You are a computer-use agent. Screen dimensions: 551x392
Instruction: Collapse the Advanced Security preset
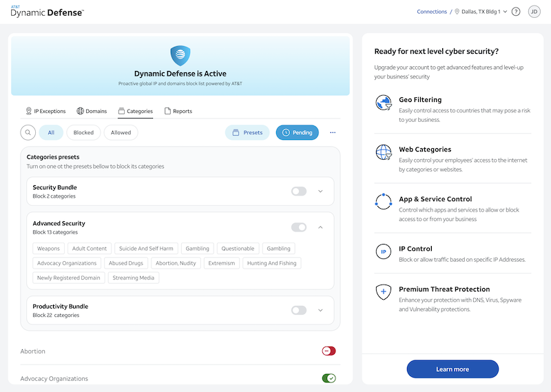point(320,227)
